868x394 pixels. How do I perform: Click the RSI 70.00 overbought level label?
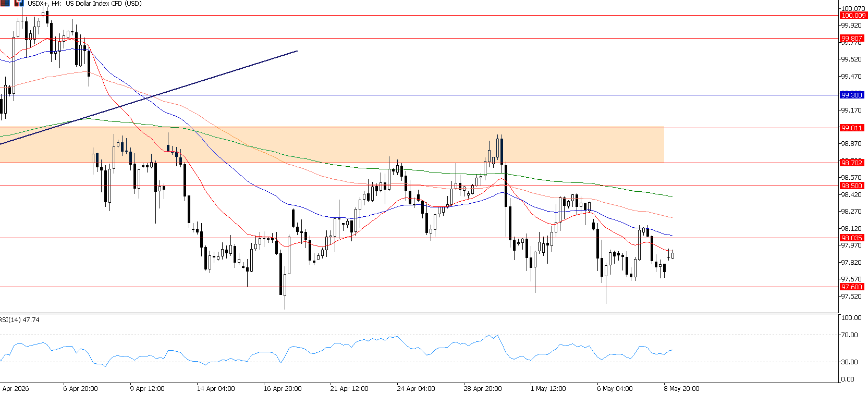click(x=849, y=335)
